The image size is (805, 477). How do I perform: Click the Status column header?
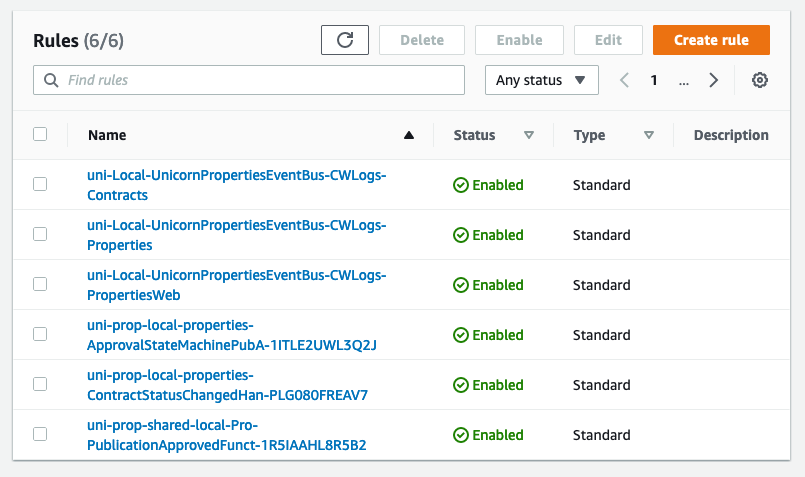(x=474, y=135)
